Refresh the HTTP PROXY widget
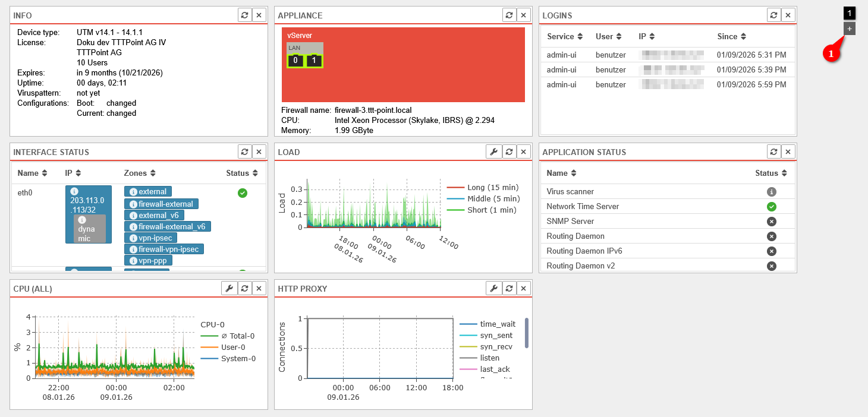 (509, 289)
